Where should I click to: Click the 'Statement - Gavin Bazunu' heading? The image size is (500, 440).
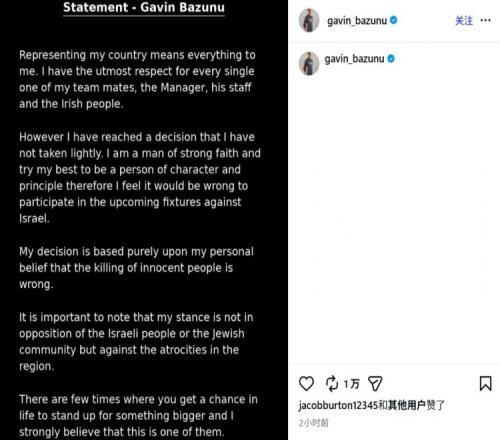(x=144, y=7)
